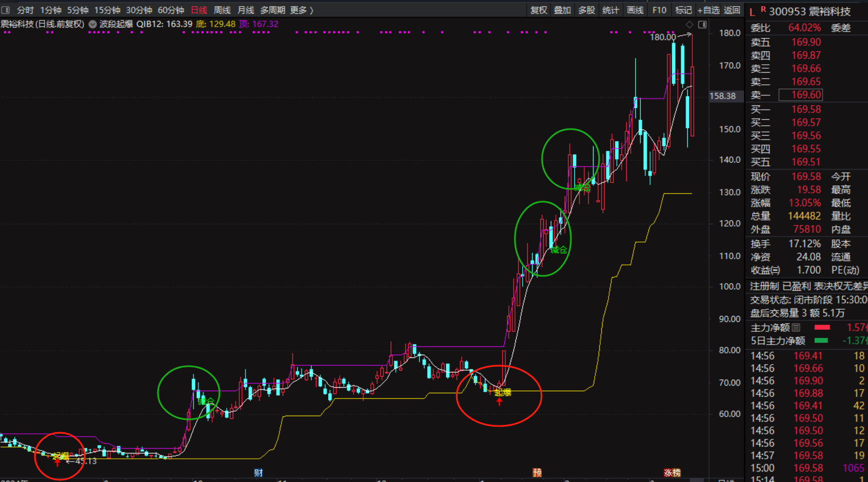Expand the 波段起爆 indicator dropdown arrow
Screen dimensions: 868x482
[x=93, y=24]
